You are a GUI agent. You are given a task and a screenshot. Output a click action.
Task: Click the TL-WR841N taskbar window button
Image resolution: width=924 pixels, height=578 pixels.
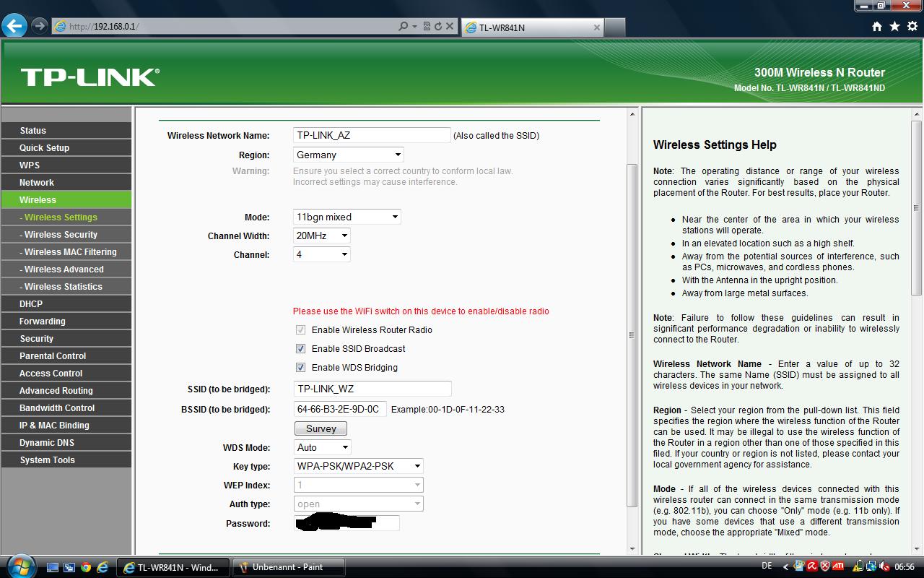173,567
